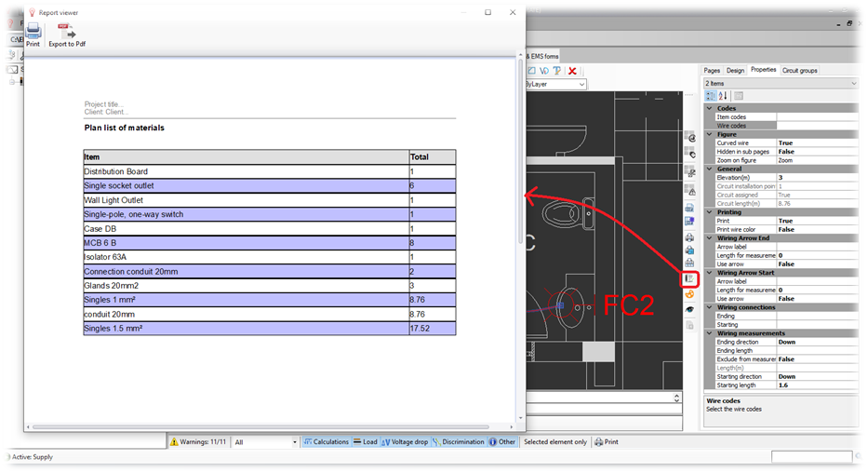868x473 pixels.
Task: Click the rectangle shape icon above canvas
Action: tap(531, 71)
